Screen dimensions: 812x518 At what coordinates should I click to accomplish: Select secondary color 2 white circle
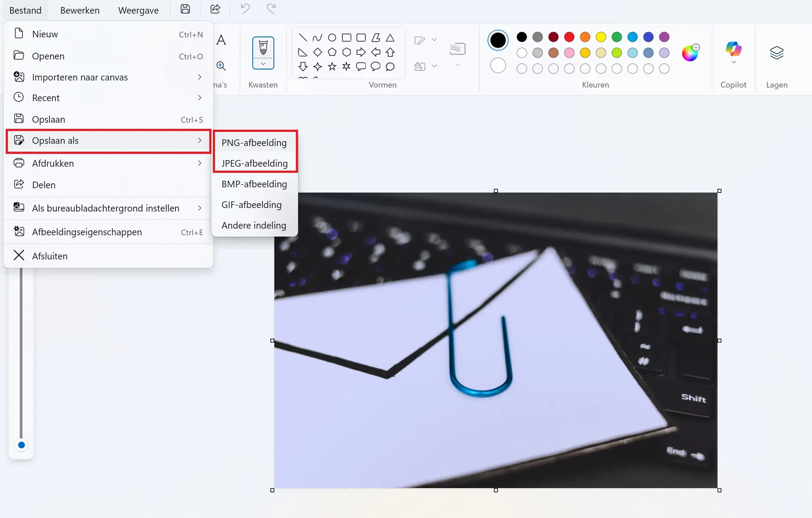pos(498,66)
